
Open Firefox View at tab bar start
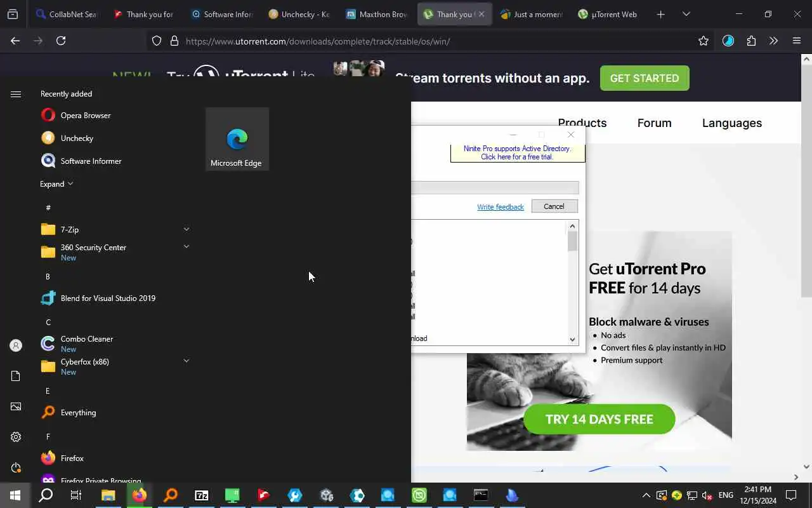click(13, 14)
